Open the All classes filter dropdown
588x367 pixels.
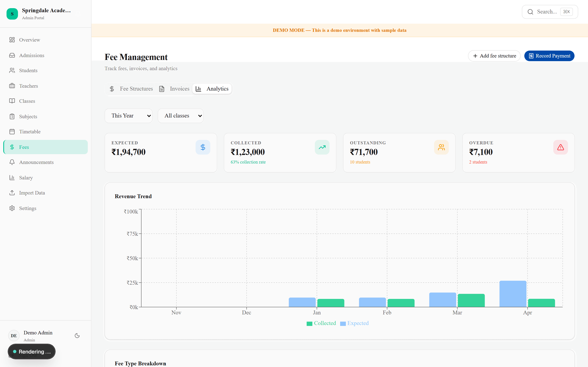[180, 116]
